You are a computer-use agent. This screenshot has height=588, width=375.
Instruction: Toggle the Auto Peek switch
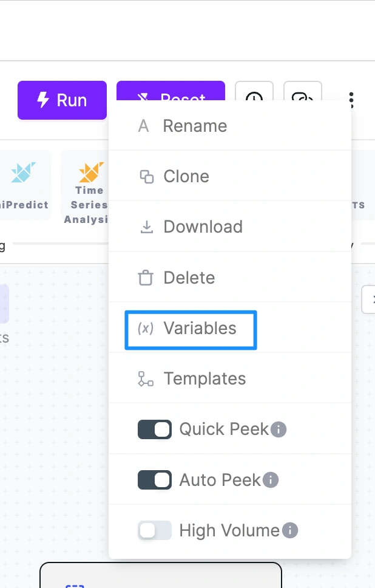point(155,480)
